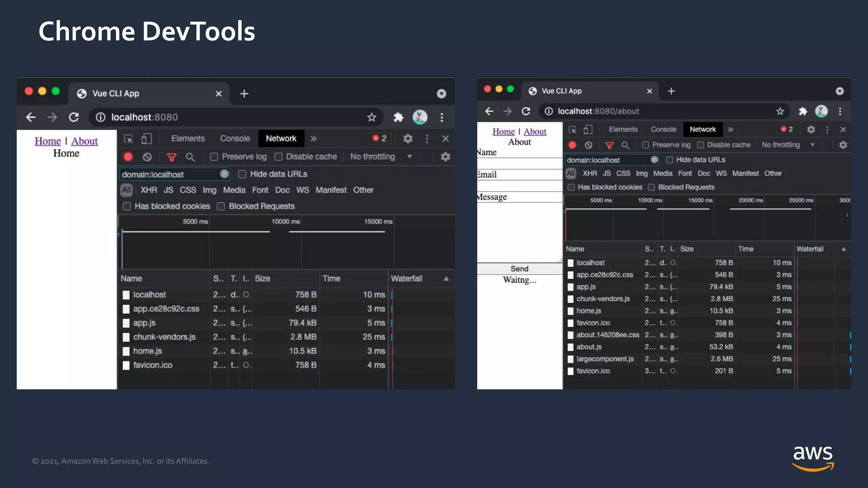Open Chrome menu in left window
This screenshot has height=488, width=868.
(x=442, y=117)
